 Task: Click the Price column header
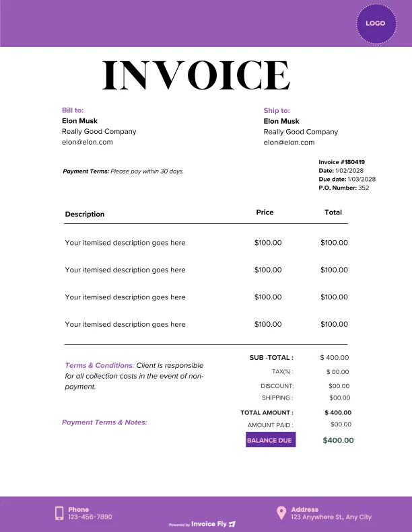[x=265, y=213]
